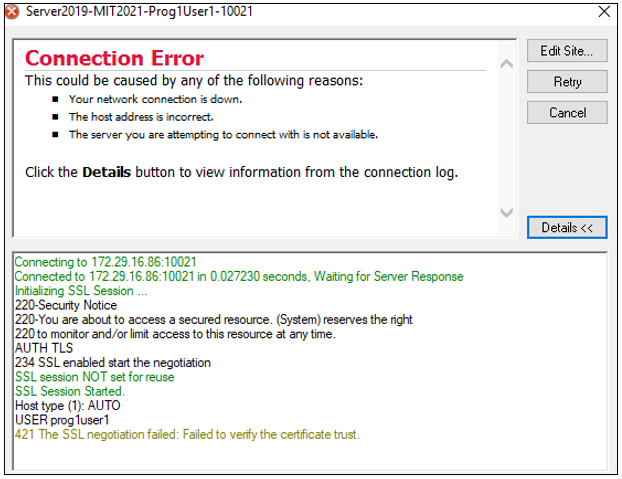
Task: Select the 'Waiting for Server Response' log line
Action: [x=239, y=276]
